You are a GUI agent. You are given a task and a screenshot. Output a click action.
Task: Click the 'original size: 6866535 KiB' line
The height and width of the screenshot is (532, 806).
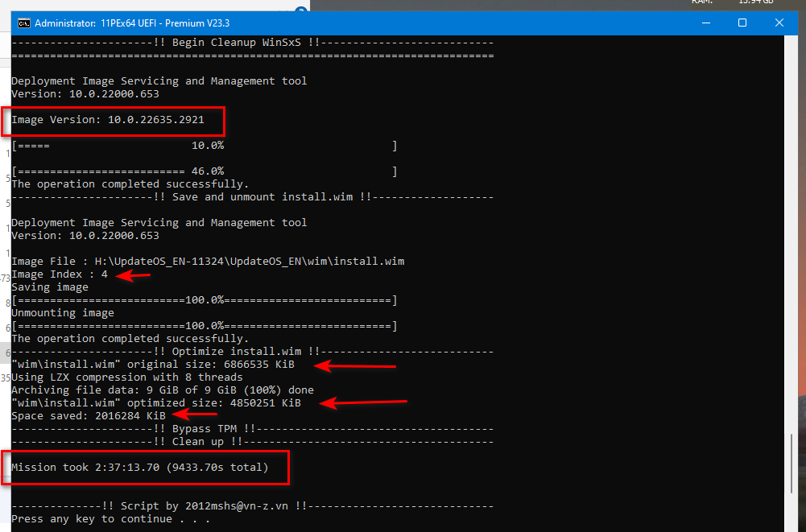point(153,365)
